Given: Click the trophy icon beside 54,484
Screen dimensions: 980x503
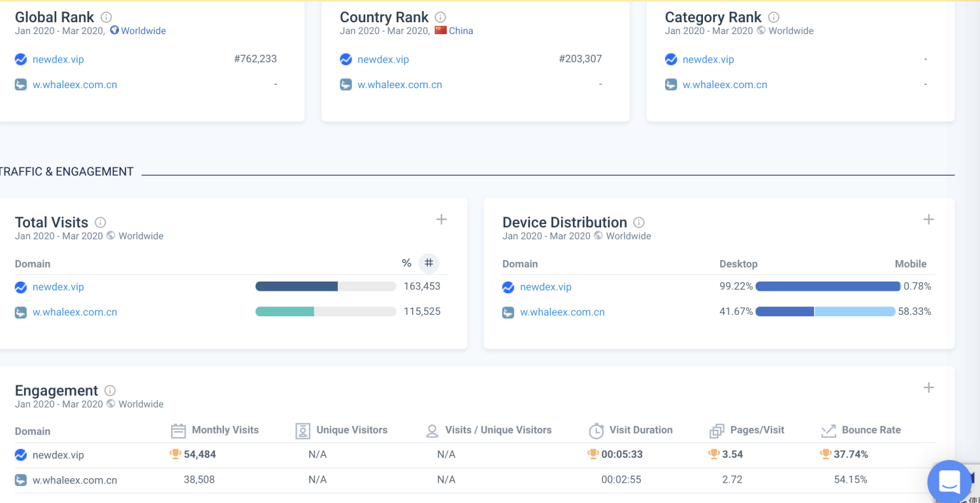Looking at the screenshot, I should (175, 454).
